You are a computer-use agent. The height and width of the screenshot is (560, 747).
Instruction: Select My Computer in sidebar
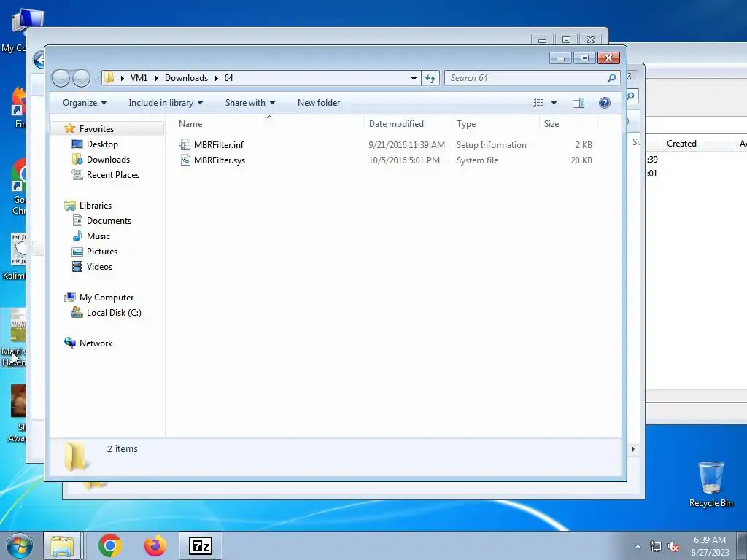point(107,297)
